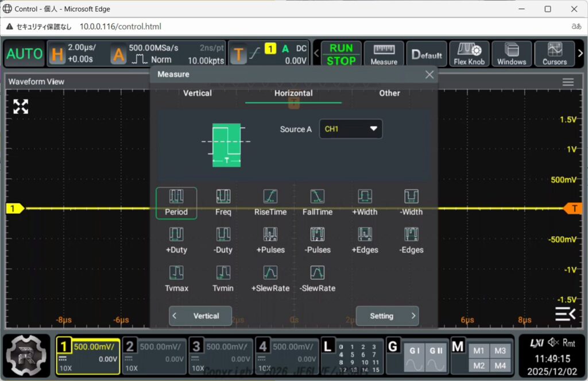The image size is (588, 381).
Task: Toggle the RUN/STOP acquisition button
Action: (x=341, y=54)
